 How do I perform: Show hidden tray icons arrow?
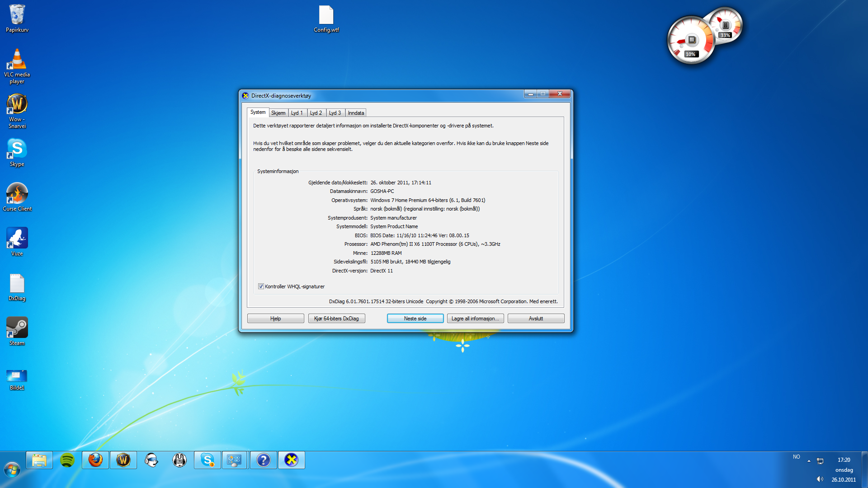[x=809, y=461]
